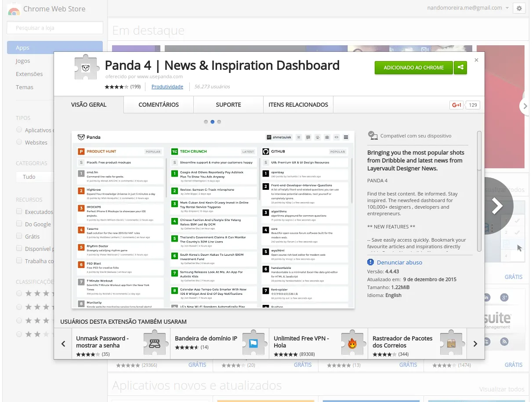Show next related extensions with right arrow
Screen dimensions: 532x402
pos(475,344)
